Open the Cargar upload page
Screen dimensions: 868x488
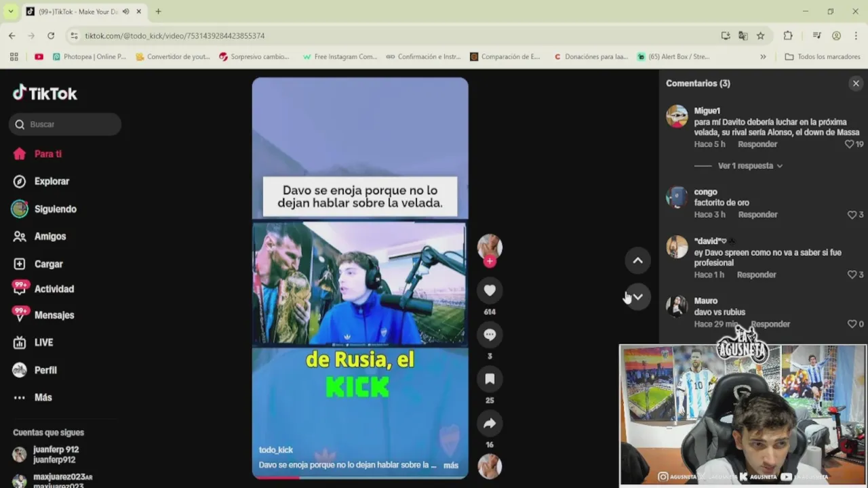[x=39, y=264]
